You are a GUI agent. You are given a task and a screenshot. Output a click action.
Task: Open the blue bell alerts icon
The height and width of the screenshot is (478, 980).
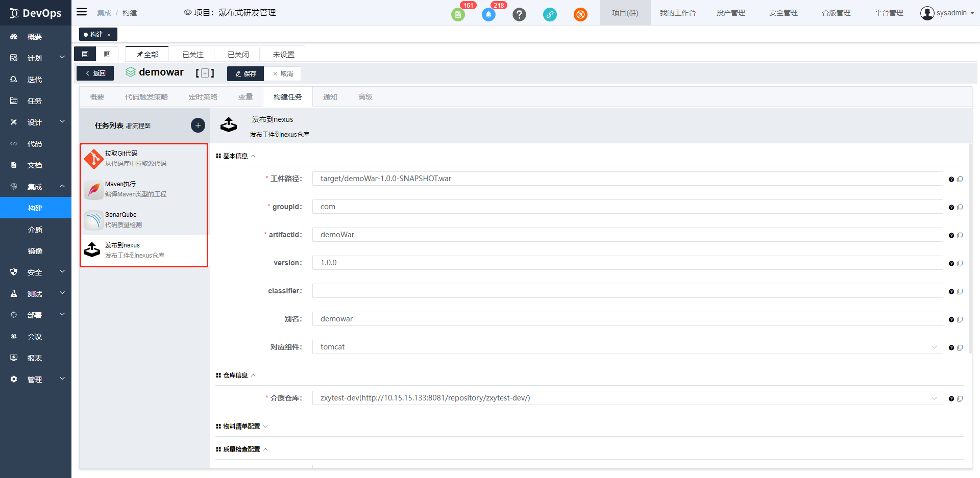(x=488, y=15)
